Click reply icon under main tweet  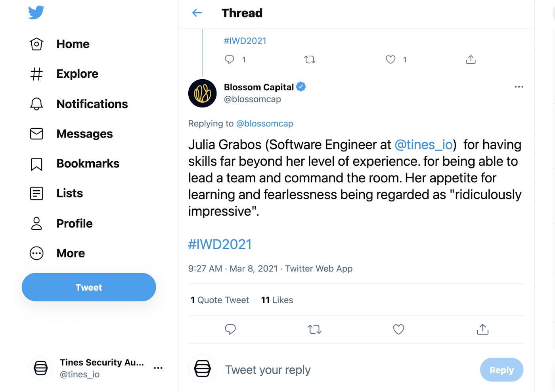coord(230,329)
